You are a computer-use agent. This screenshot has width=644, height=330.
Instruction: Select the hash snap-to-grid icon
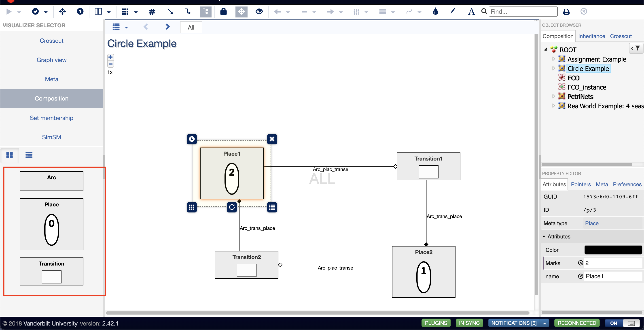(x=152, y=11)
